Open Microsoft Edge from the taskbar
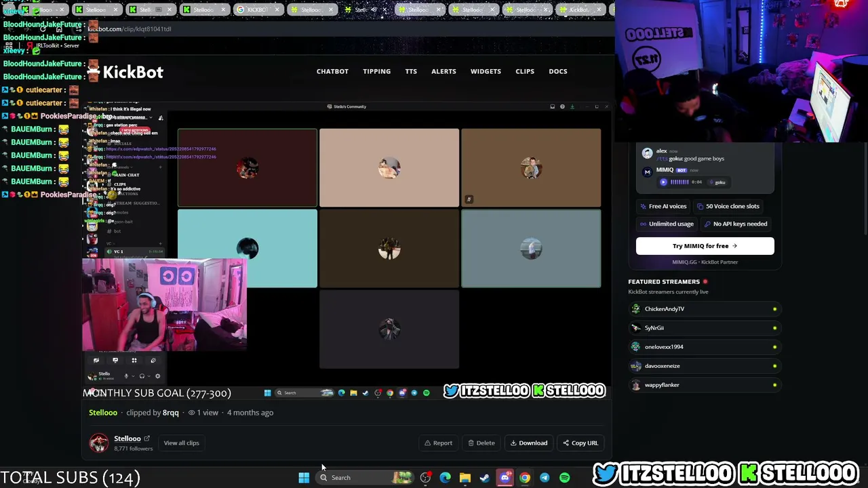The height and width of the screenshot is (488, 868). click(x=445, y=478)
